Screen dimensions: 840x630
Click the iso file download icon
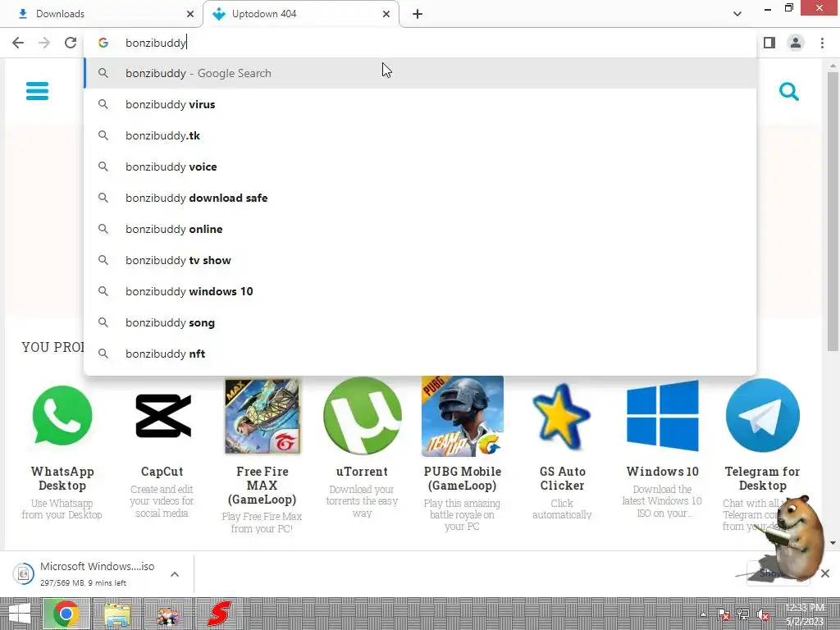[24, 573]
